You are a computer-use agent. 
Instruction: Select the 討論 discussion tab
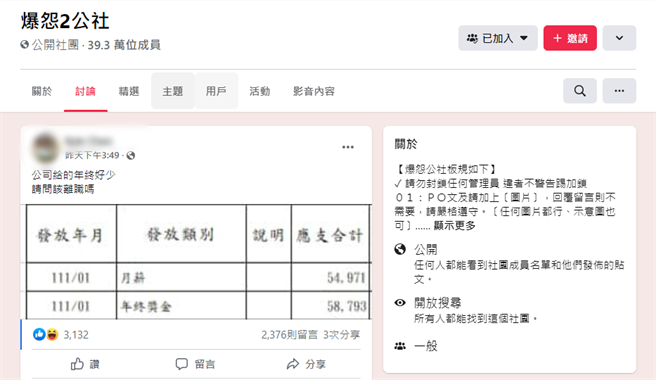(x=85, y=91)
